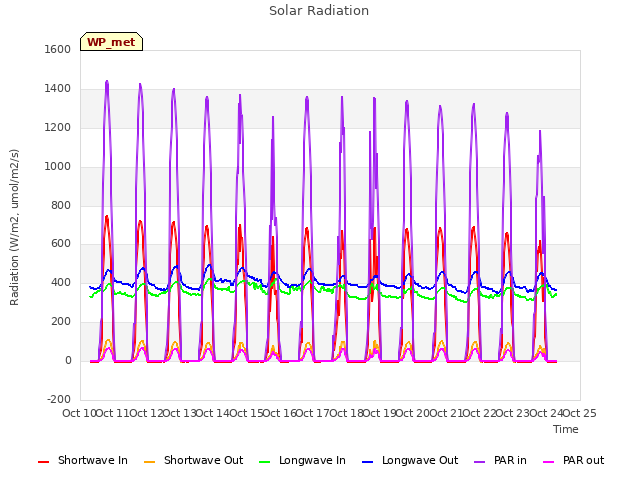Click the Oct 25 x-axis tick label
This screenshot has width=640, height=480.
click(580, 413)
